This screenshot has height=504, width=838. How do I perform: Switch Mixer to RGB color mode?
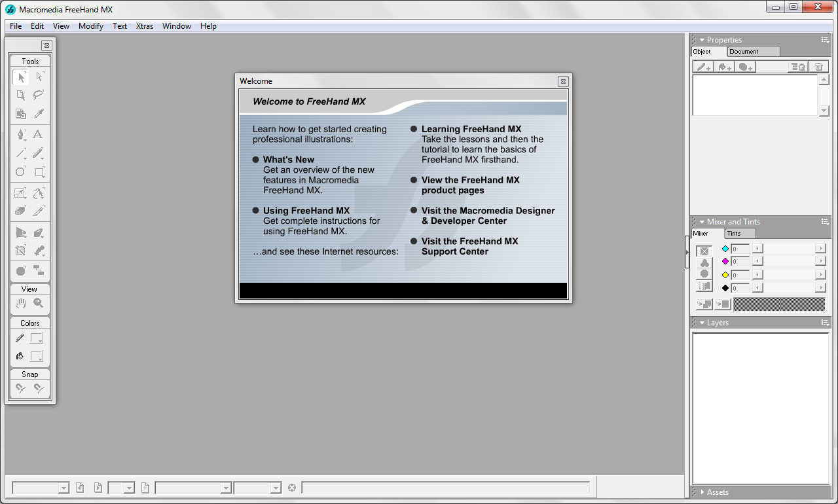point(704,262)
